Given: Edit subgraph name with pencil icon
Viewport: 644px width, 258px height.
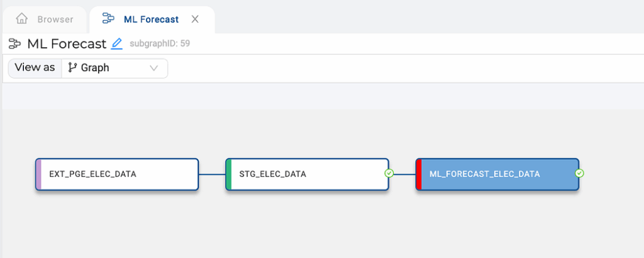Looking at the screenshot, I should (x=116, y=43).
